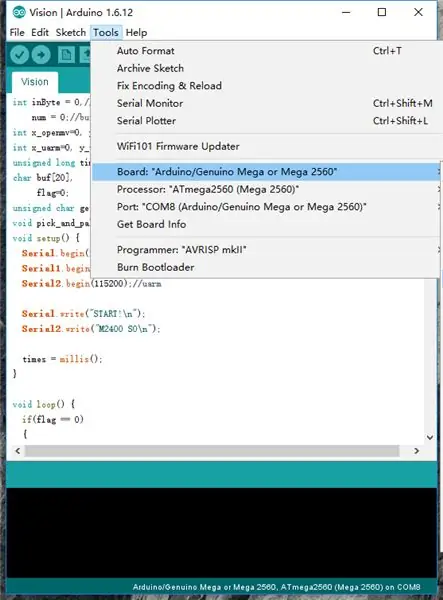Launch WiFi101 Firmware Updater
This screenshot has height=600, width=443.
click(267, 146)
